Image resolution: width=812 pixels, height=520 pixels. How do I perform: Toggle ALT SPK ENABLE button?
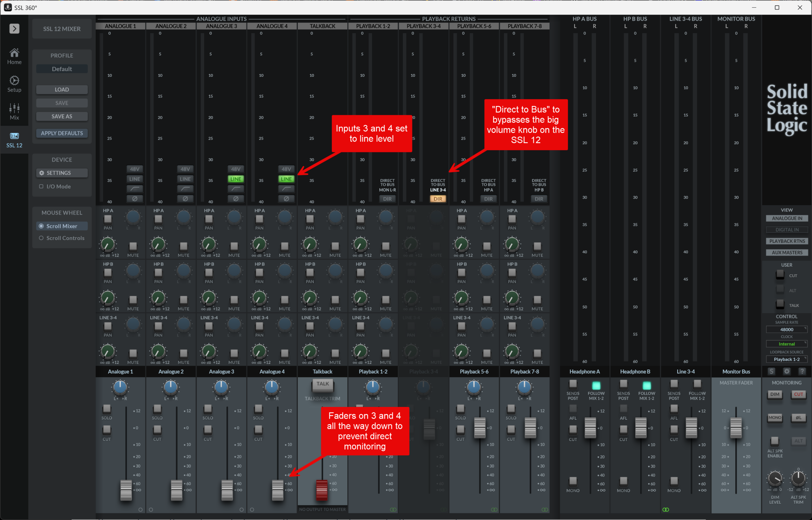[775, 441]
